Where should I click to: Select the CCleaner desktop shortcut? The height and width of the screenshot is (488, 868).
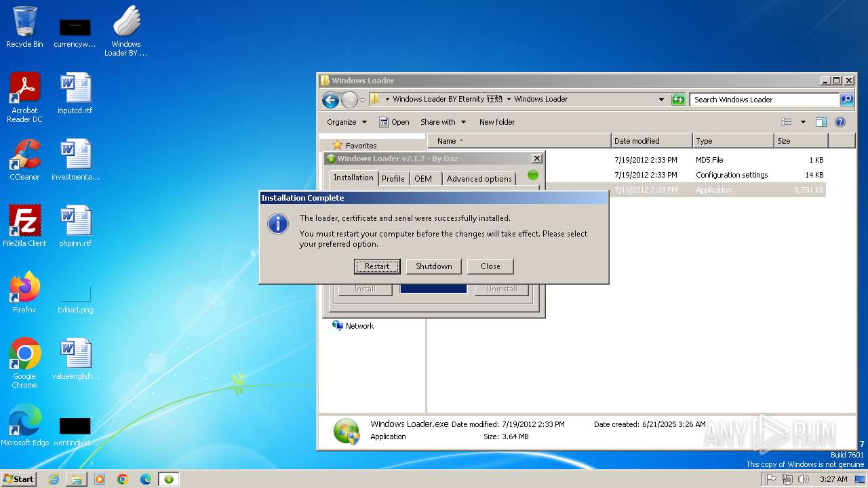24,160
